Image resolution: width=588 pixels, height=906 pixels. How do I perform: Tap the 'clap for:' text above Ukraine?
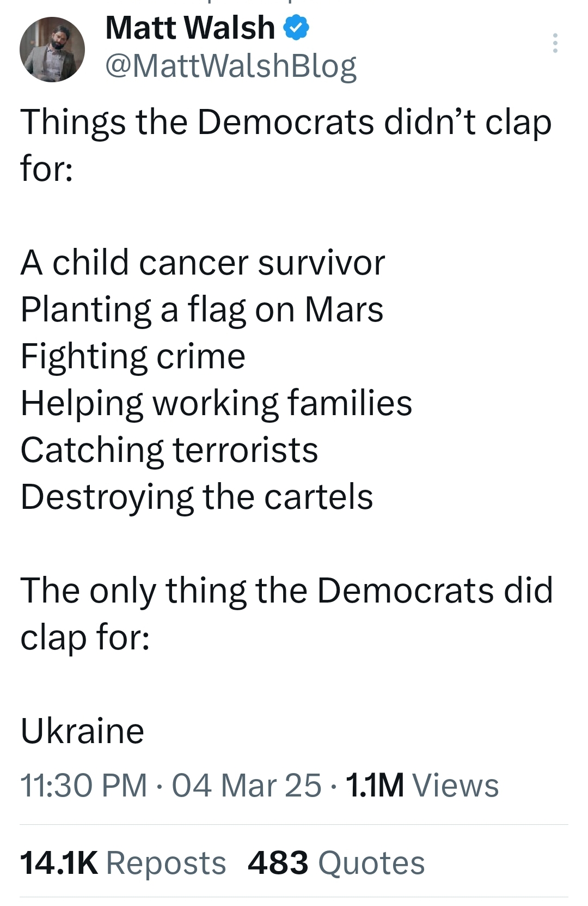(x=85, y=638)
